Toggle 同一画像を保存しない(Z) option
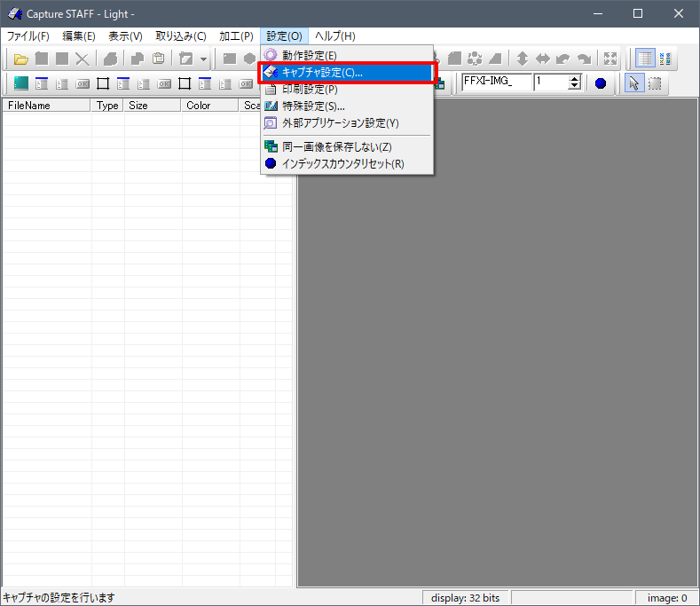The height and width of the screenshot is (606, 700). pos(347,147)
